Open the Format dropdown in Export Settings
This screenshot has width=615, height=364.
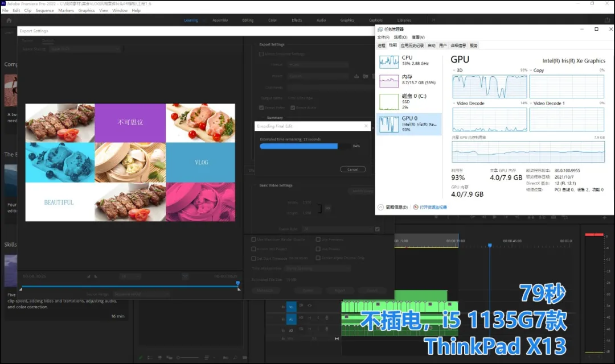[x=318, y=64]
